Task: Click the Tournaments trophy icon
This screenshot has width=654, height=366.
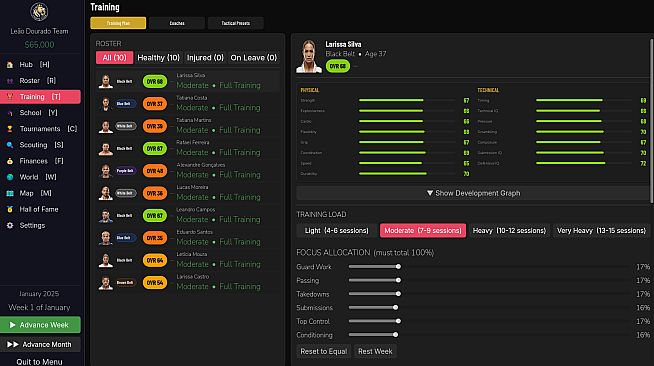Action: (10, 129)
